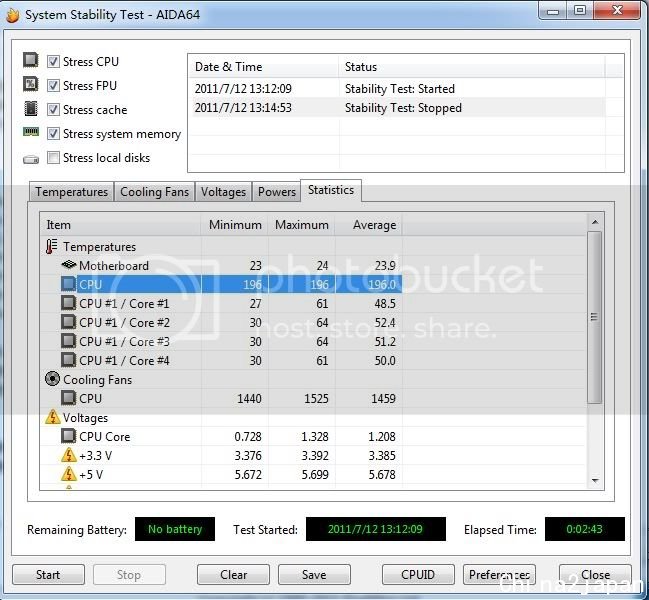
Task: Click the statistics list scroll up arrow
Action: pos(595,222)
